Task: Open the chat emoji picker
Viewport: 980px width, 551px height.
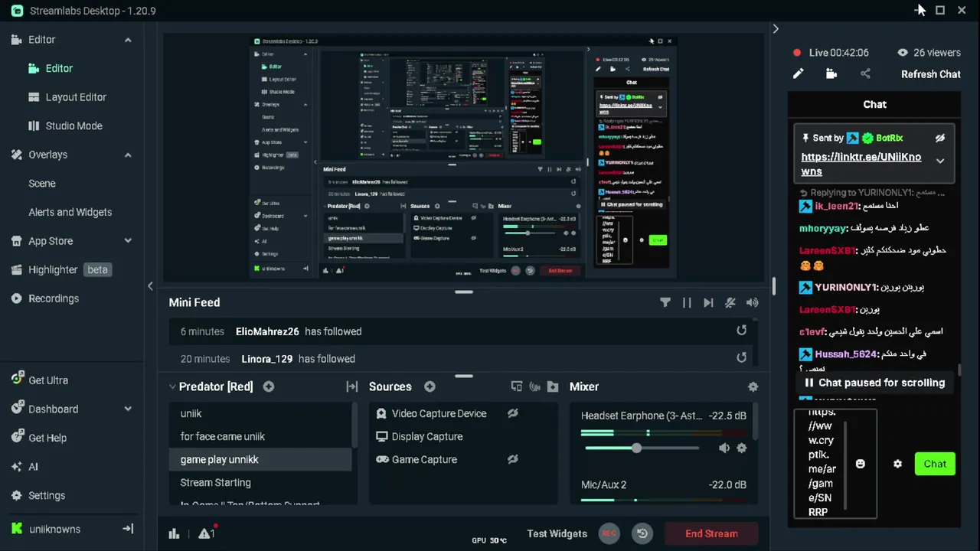Action: [x=860, y=464]
